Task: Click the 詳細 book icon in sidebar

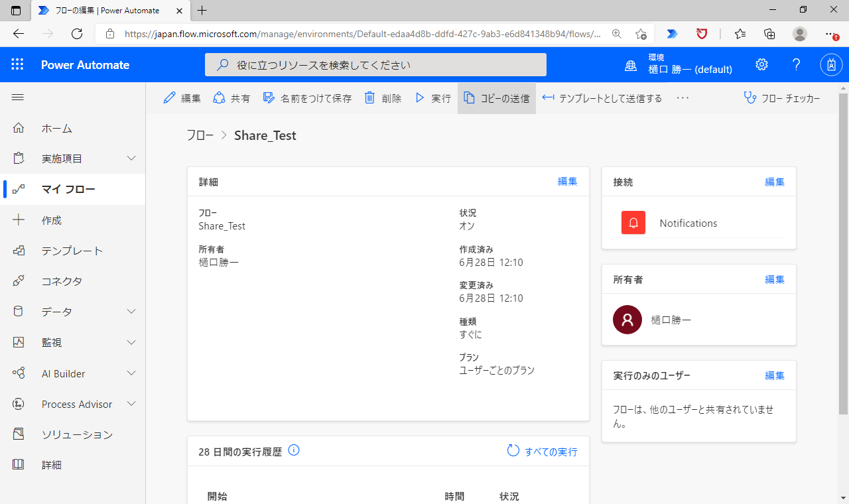Action: [19, 465]
